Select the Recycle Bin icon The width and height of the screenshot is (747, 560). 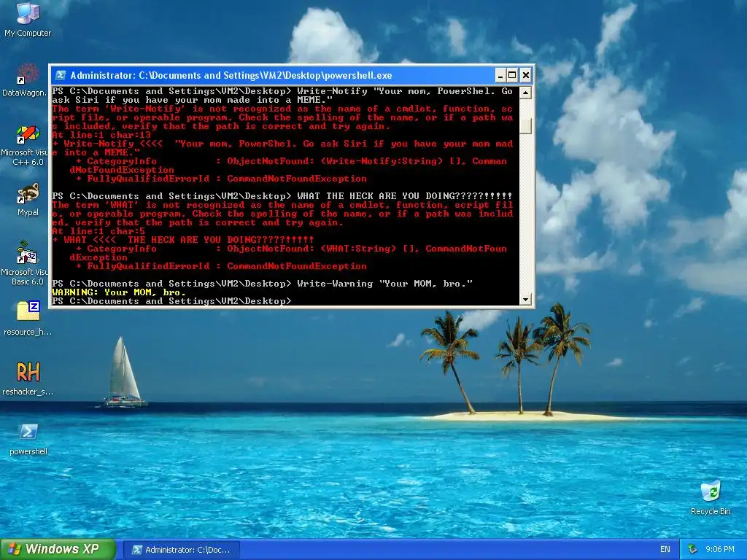tap(711, 497)
